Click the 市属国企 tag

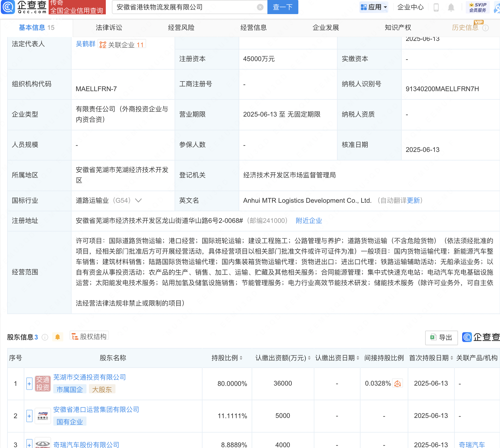point(70,389)
